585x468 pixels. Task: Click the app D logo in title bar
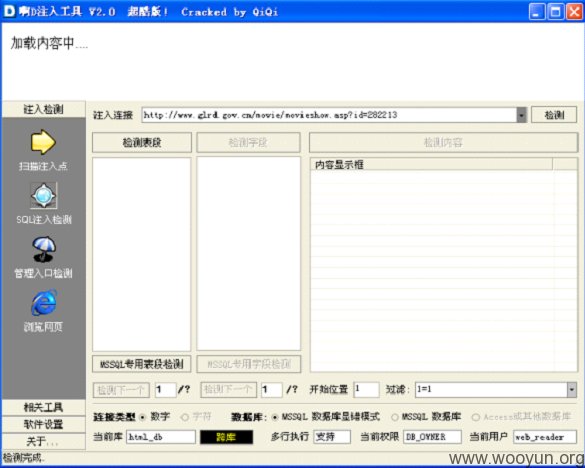(9, 11)
